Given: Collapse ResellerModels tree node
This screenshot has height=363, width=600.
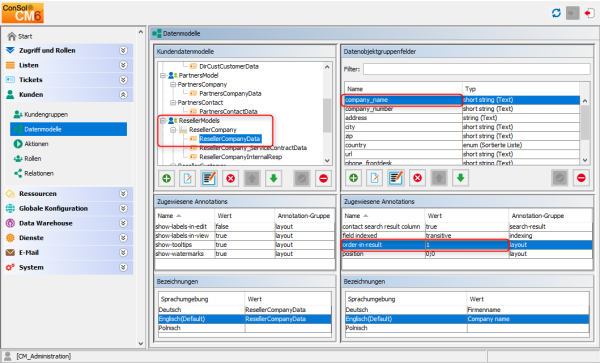Looking at the screenshot, I should (x=163, y=120).
